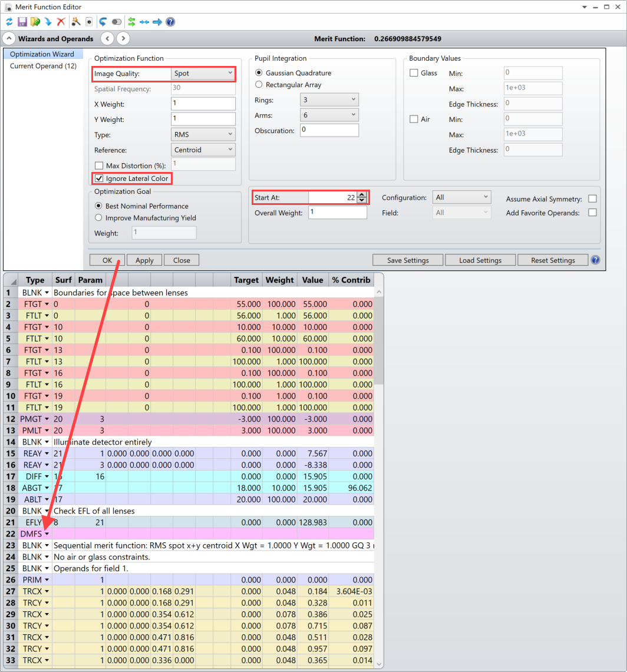
Task: Open the Image Quality dropdown
Action: tap(203, 73)
